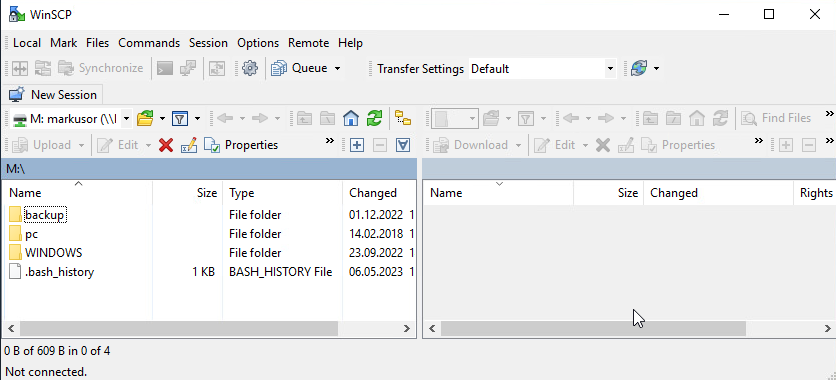
Task: Click the Upload button
Action: click(x=42, y=145)
